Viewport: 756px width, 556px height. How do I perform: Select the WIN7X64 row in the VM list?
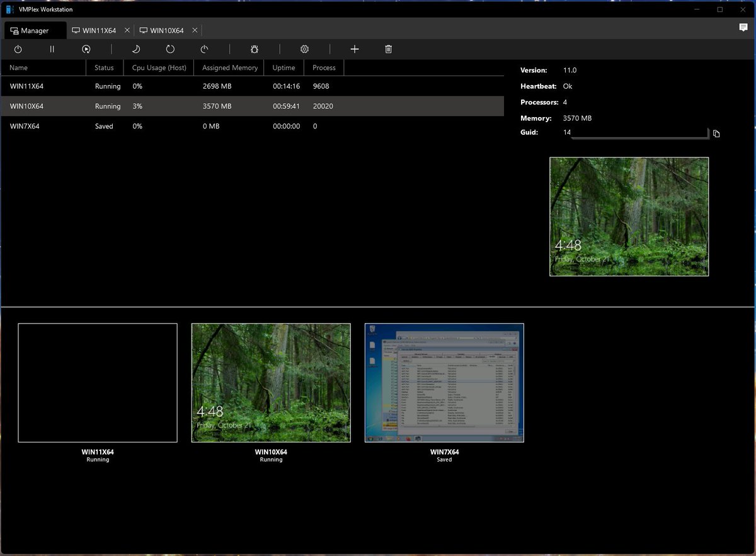[252, 126]
